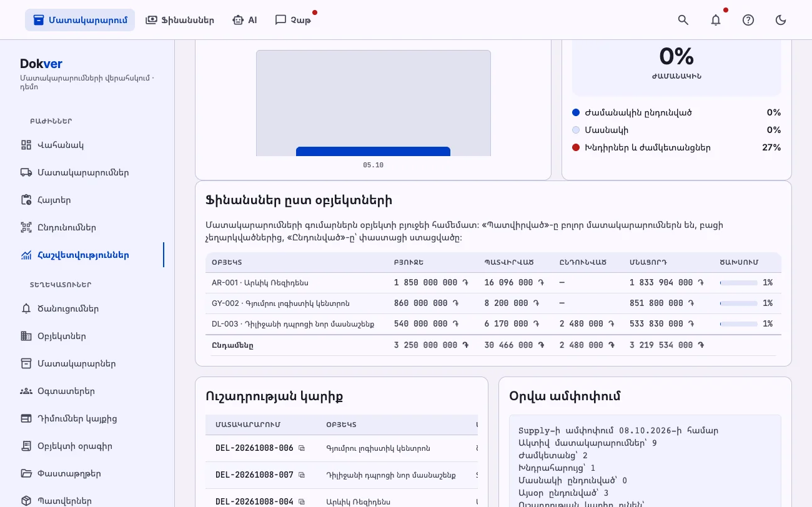This screenshot has height=507, width=812.
Task: Click the Օգտատերեր people icon
Action: click(x=26, y=391)
